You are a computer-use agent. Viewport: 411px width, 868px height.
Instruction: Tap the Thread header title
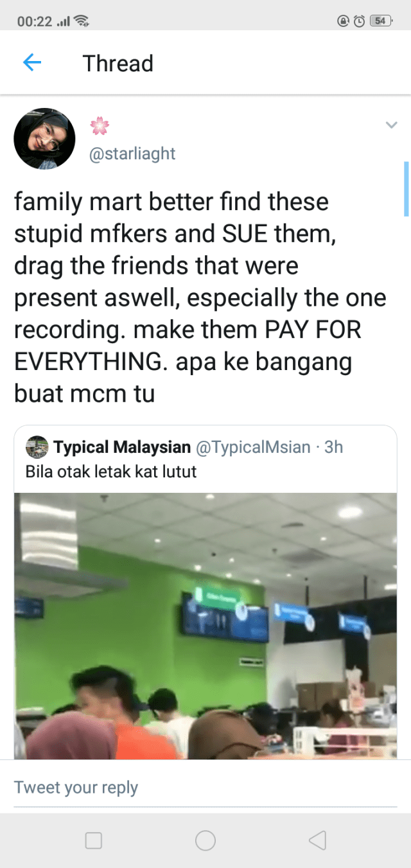118,63
